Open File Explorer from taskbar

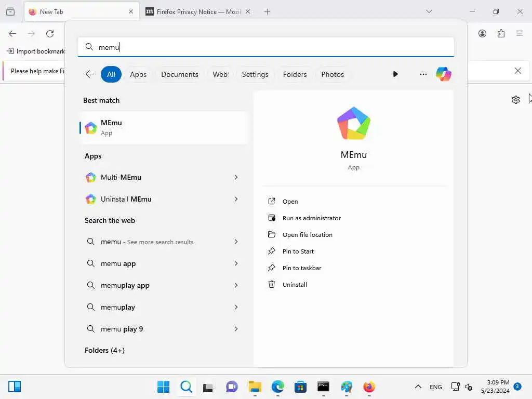pyautogui.click(x=255, y=387)
